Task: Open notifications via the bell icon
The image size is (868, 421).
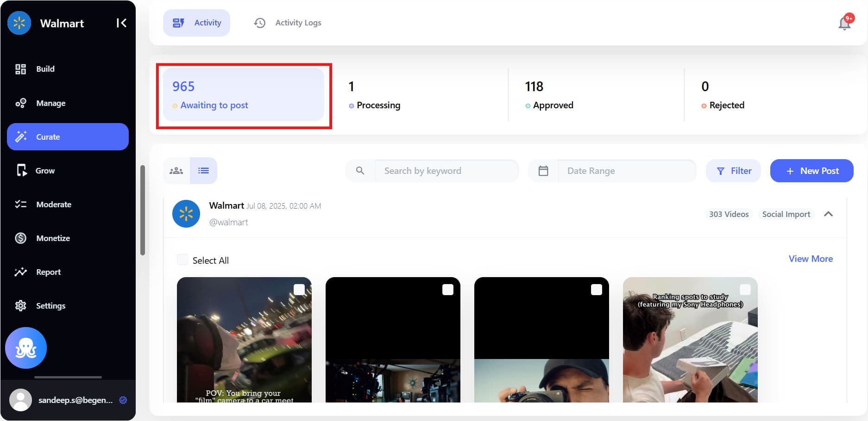Action: (x=845, y=23)
